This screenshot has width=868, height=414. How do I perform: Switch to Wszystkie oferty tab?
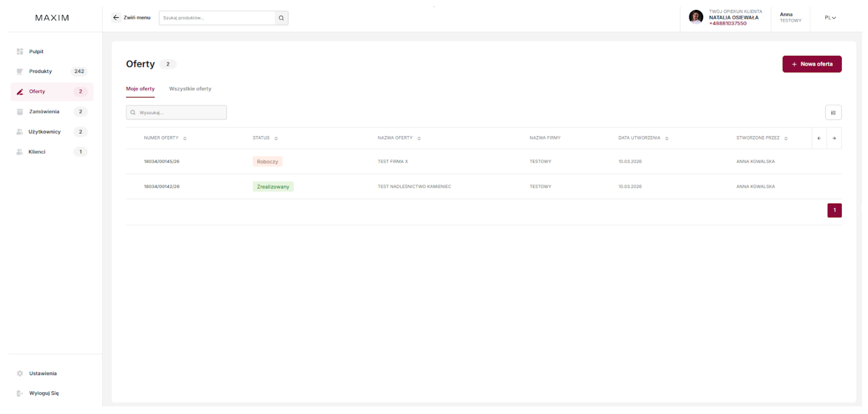(190, 89)
